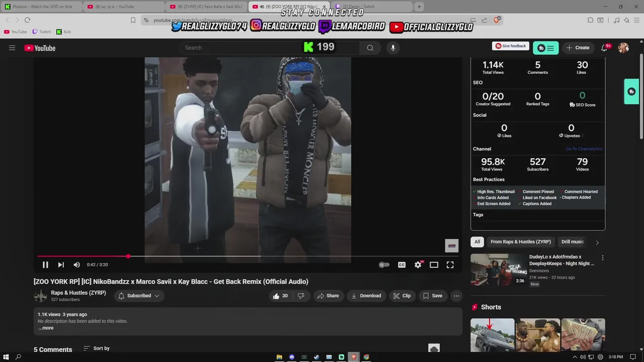Save video to a playlist
The width and height of the screenshot is (644, 362).
tap(433, 296)
